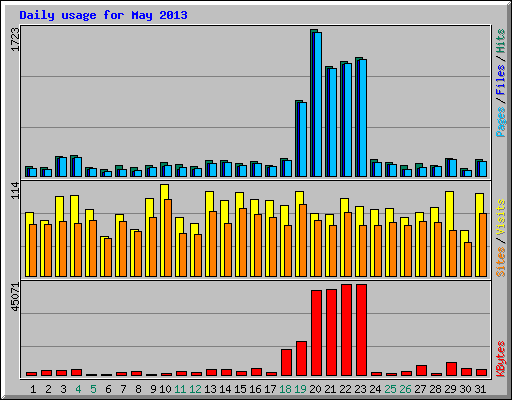Click the blue hits bar for day 23
This screenshot has width=512, height=400.
(x=363, y=118)
